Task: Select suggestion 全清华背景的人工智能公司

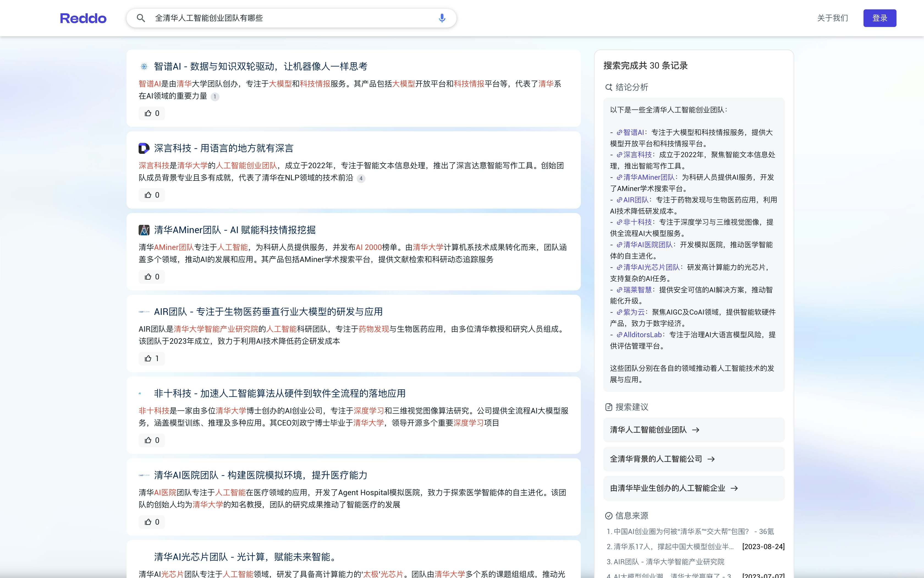Action: click(x=694, y=459)
